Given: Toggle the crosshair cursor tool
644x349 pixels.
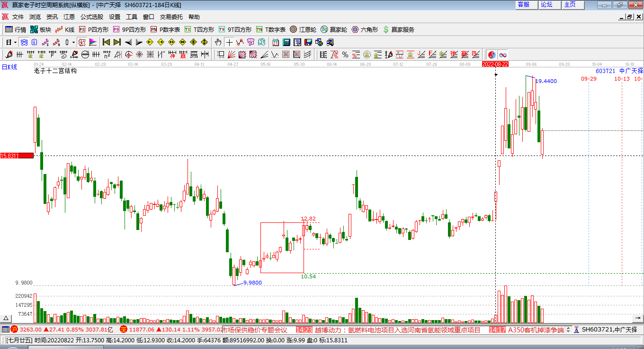Looking at the screenshot, I should (229, 42).
